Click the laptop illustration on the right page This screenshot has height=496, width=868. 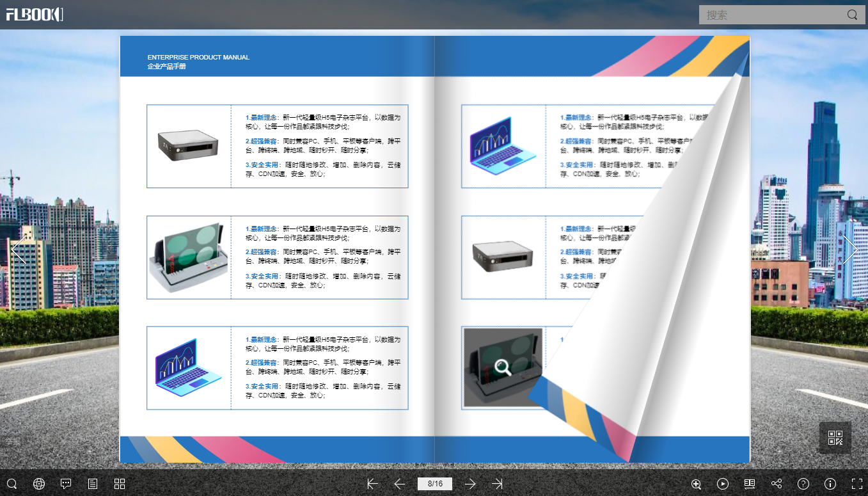click(x=503, y=145)
